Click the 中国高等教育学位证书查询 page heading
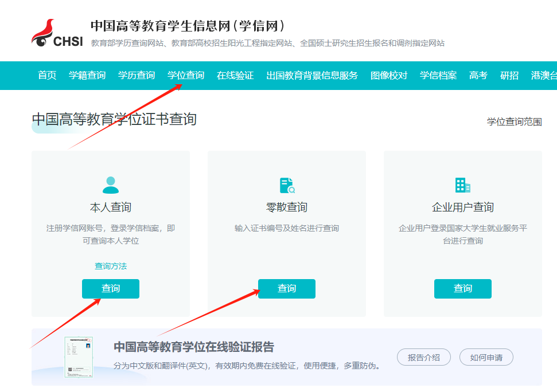 (114, 119)
